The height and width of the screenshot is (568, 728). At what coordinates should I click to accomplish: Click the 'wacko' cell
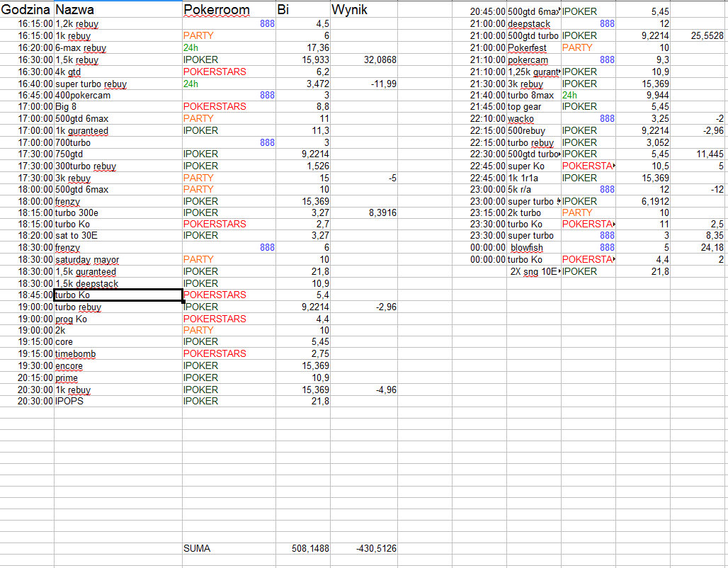[x=533, y=119]
